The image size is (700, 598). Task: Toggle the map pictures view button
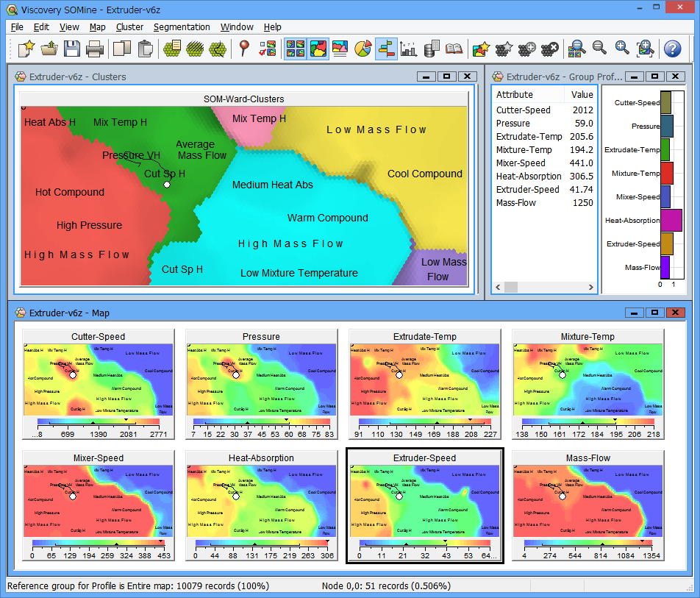click(296, 49)
